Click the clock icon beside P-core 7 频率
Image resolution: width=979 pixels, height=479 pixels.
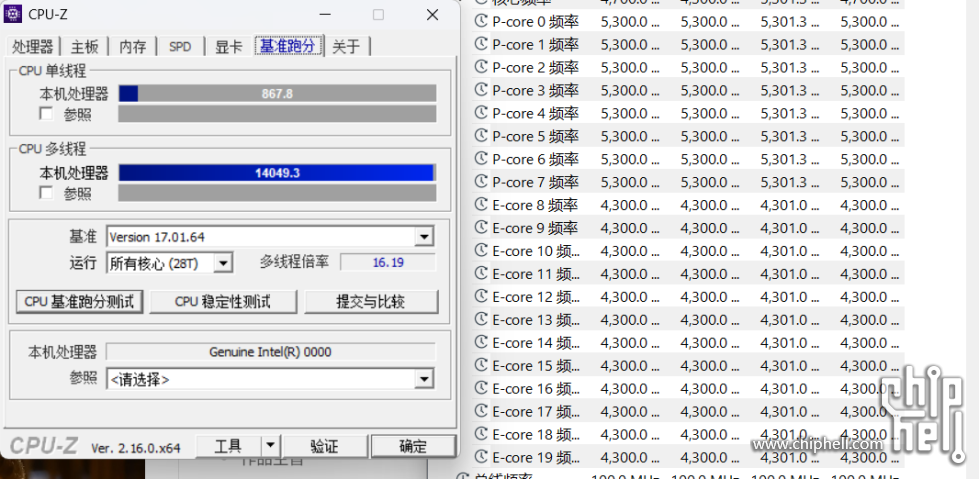tap(481, 182)
